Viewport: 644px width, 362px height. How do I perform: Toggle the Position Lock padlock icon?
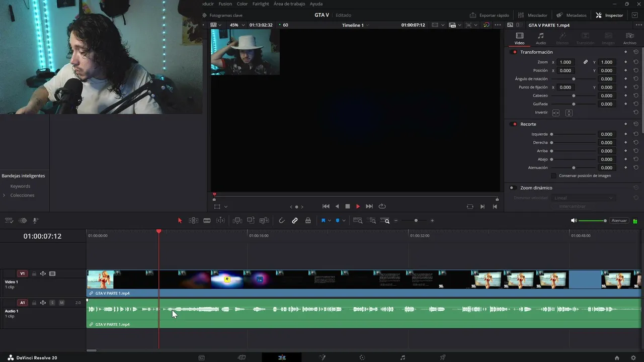(x=308, y=220)
